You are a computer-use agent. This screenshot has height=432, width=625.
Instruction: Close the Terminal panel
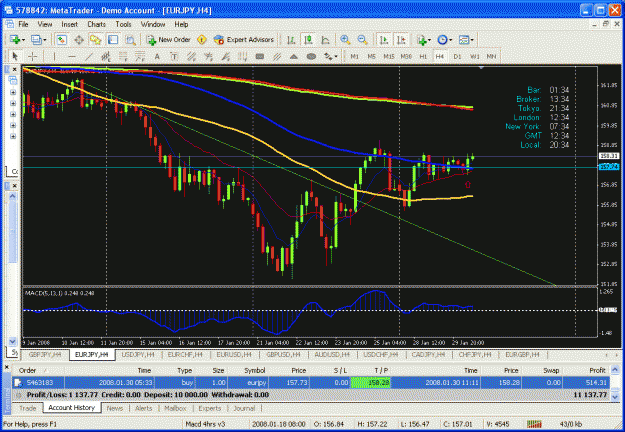6,366
